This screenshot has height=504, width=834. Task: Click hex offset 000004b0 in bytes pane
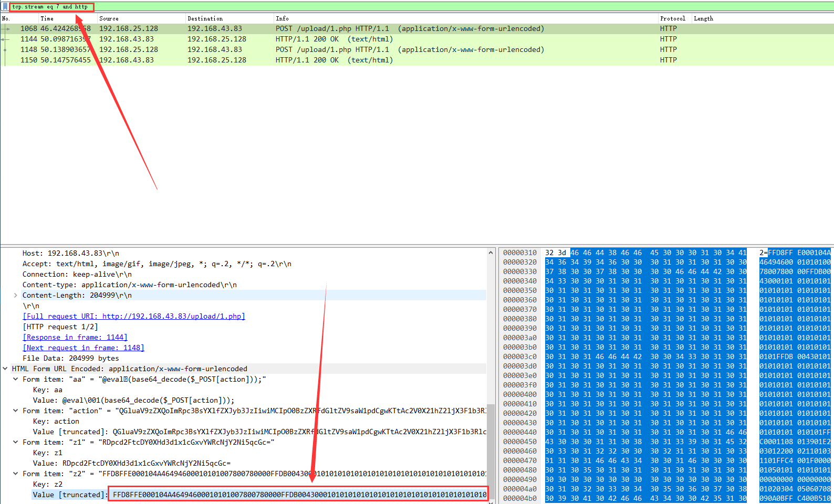click(x=520, y=499)
